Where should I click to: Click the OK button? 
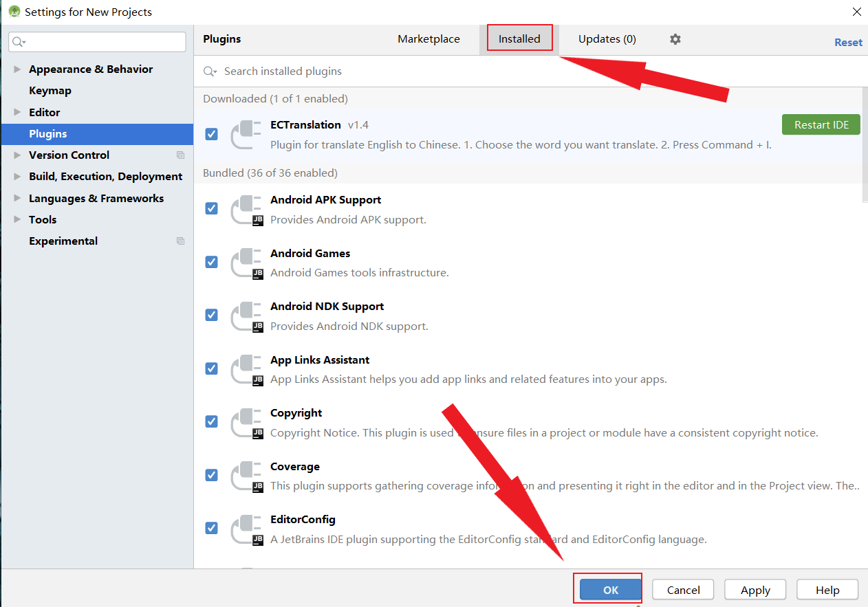click(611, 590)
